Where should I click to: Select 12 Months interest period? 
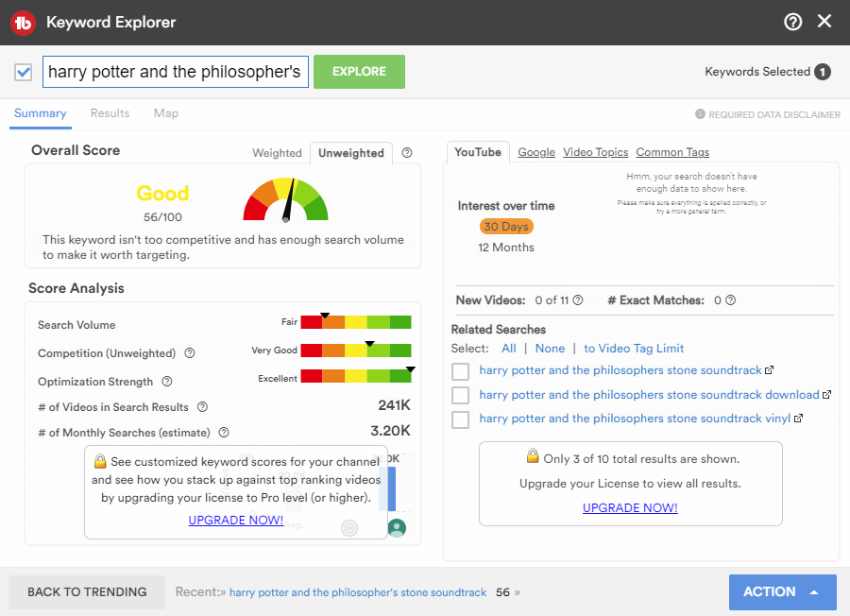point(506,248)
